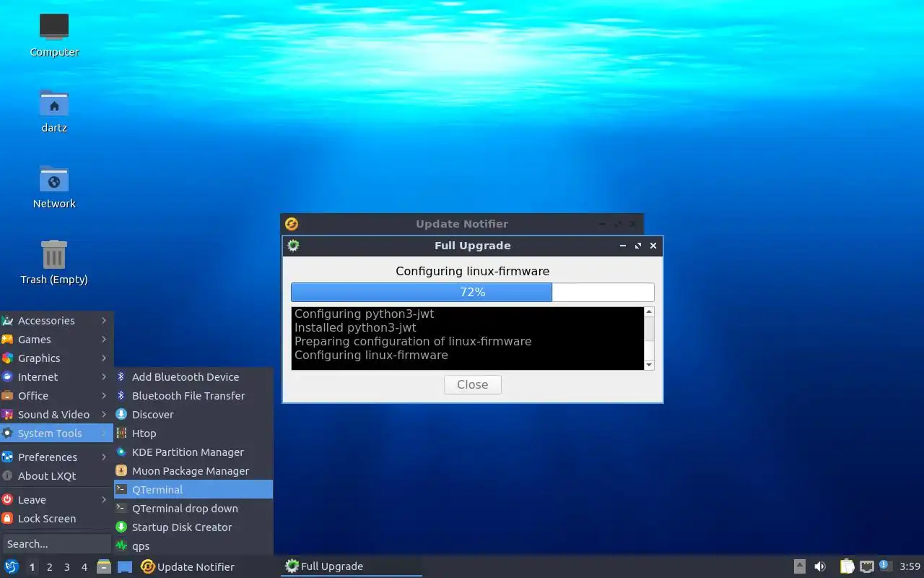Open the clipboard manager tray icon
This screenshot has width=924, height=578.
coord(847,566)
